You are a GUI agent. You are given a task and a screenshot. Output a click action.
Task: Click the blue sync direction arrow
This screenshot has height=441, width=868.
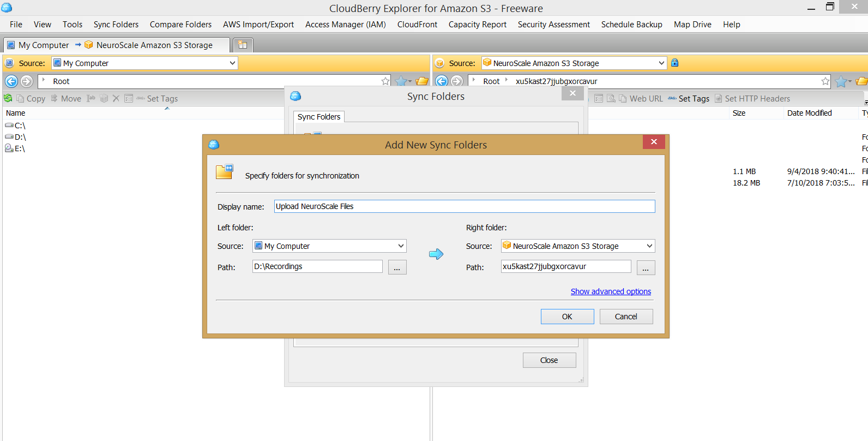(x=436, y=254)
